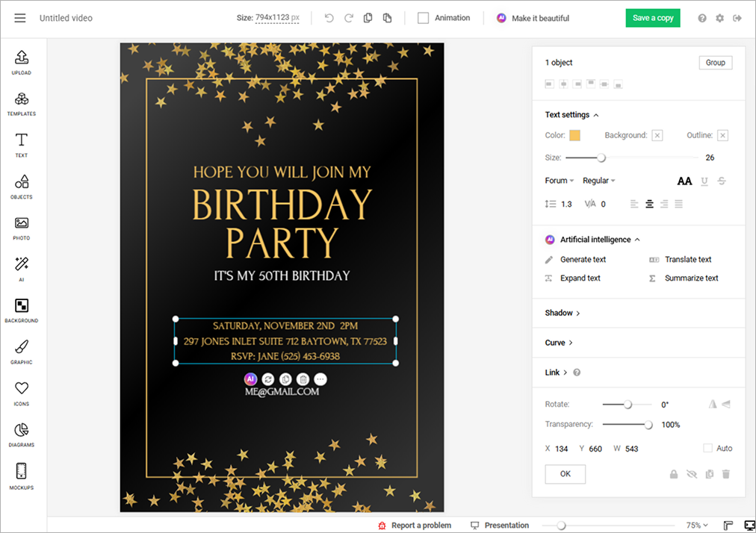Open the Templates sidebar tool

pyautogui.click(x=21, y=104)
